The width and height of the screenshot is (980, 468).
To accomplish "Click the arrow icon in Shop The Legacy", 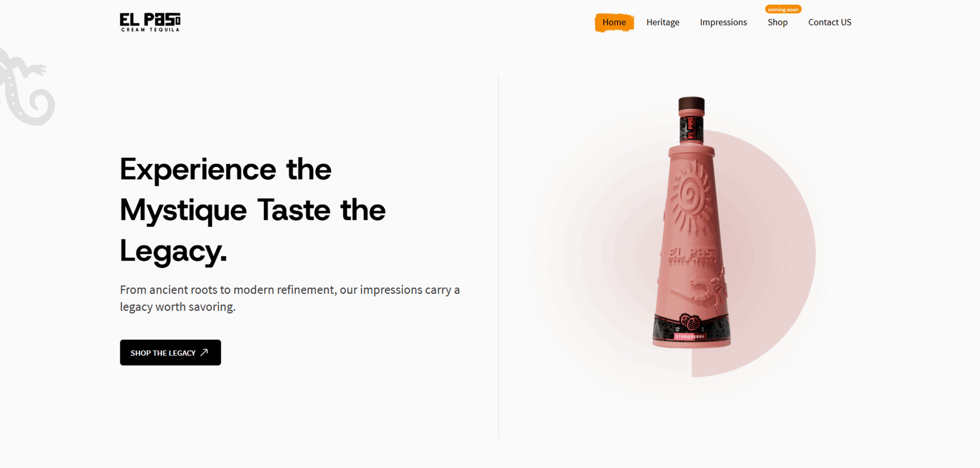I will tap(204, 352).
